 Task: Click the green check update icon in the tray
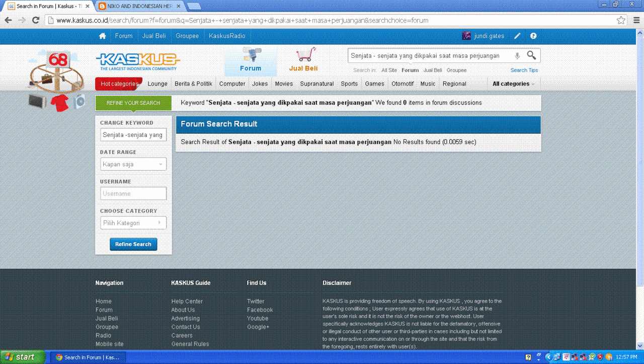pyautogui.click(x=592, y=357)
